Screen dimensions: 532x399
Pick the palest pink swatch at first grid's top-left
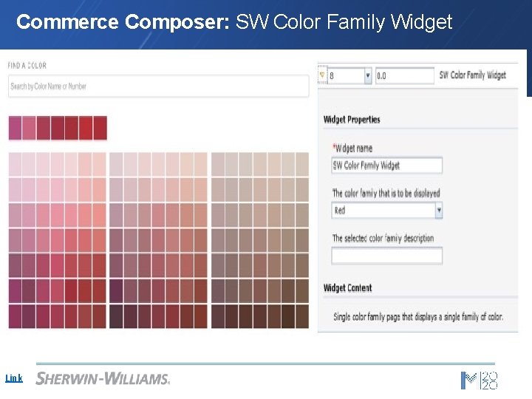(x=16, y=164)
